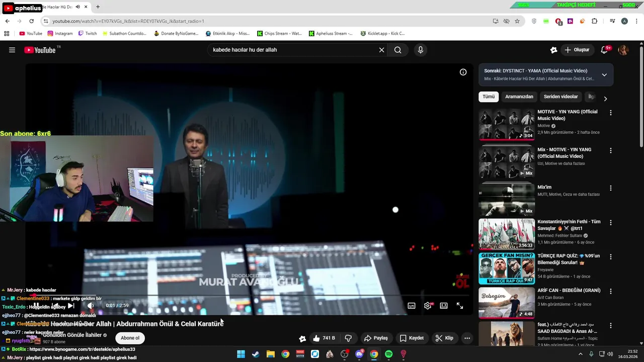Play the next video in the player
Viewport: 644px width, 362px height.
pyautogui.click(x=71, y=305)
